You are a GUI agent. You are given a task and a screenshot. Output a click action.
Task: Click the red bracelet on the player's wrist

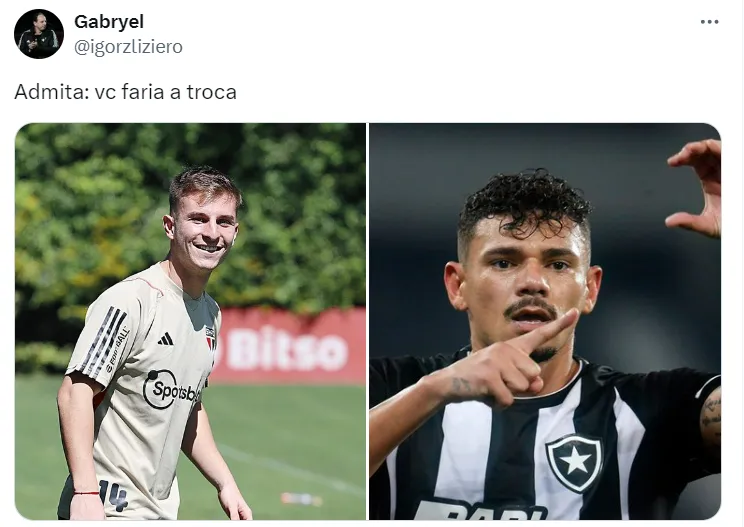(x=86, y=493)
